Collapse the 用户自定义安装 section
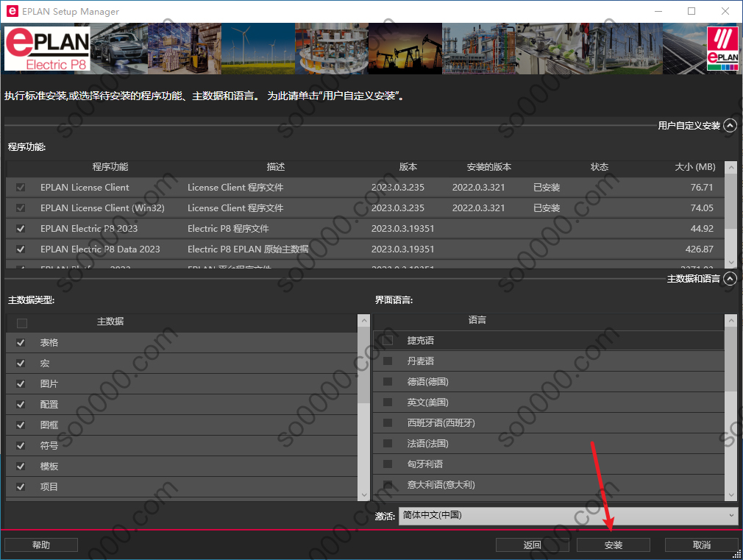743x560 pixels. pos(730,125)
